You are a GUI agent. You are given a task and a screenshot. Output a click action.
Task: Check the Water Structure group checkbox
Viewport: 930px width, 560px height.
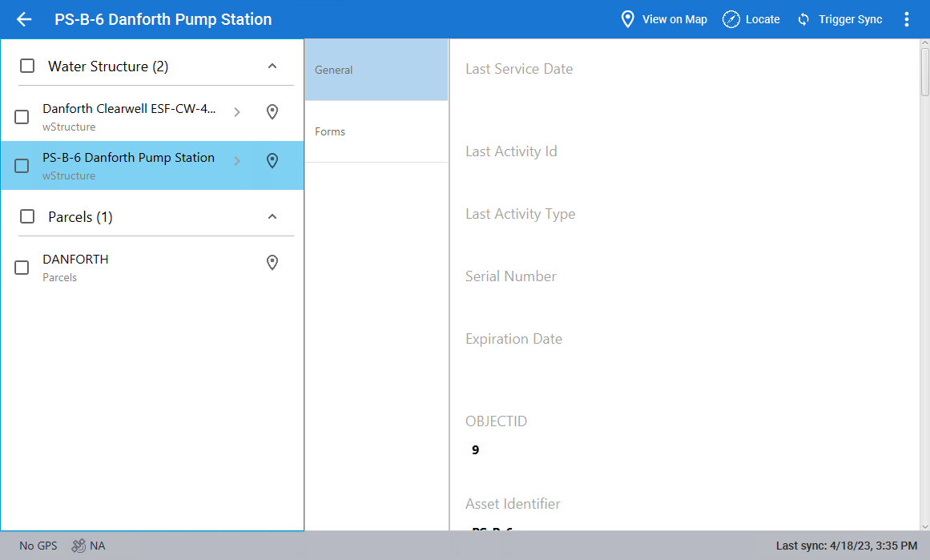click(x=27, y=66)
